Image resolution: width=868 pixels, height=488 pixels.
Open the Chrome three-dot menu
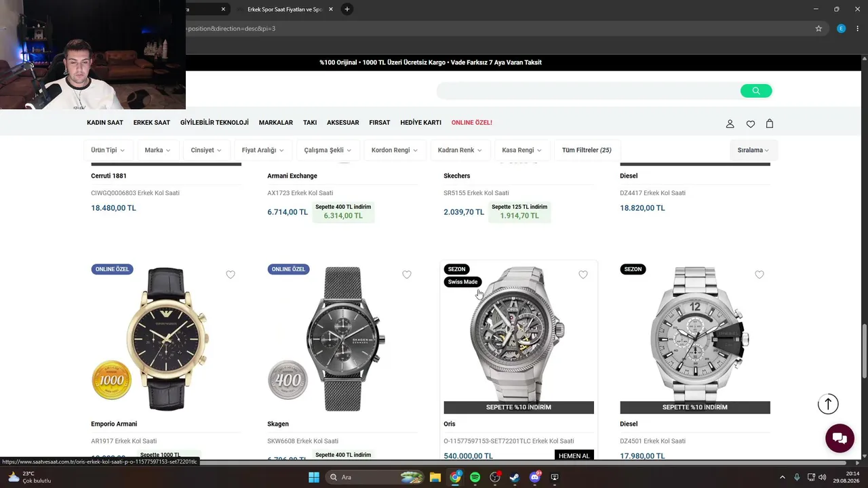click(x=858, y=28)
